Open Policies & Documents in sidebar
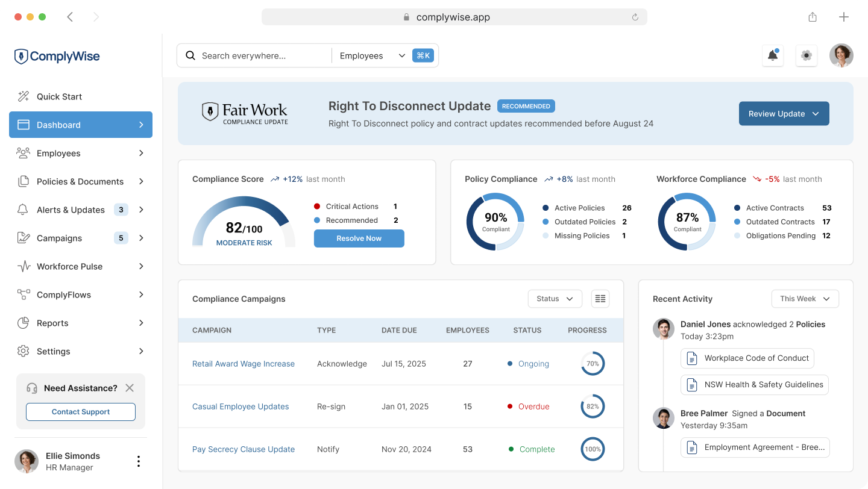This screenshot has width=868, height=489. click(x=80, y=181)
